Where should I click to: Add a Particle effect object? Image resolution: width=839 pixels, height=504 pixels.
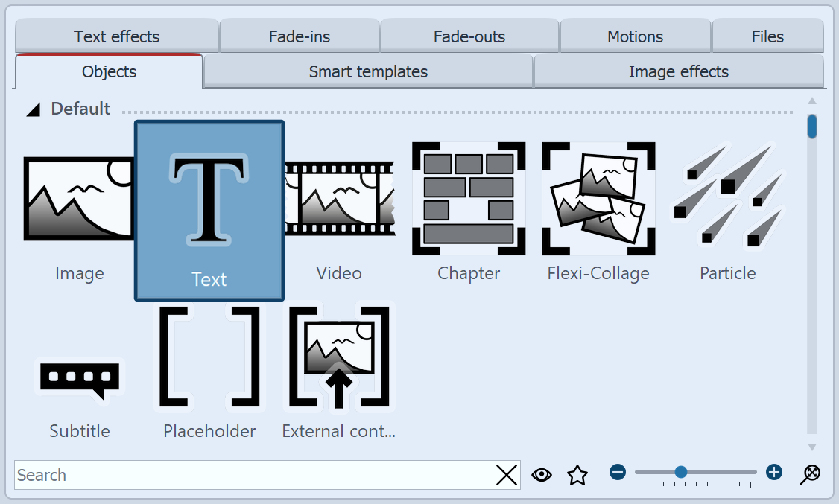point(727,199)
